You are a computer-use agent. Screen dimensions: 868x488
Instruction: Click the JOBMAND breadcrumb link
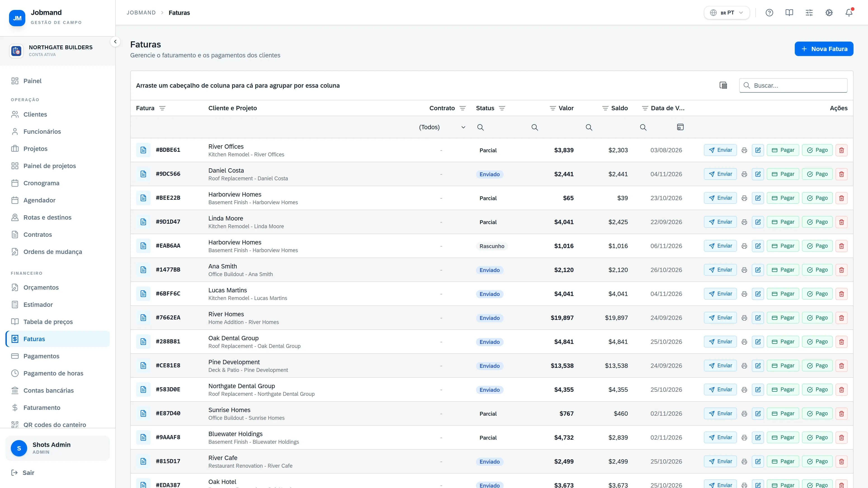pos(141,13)
